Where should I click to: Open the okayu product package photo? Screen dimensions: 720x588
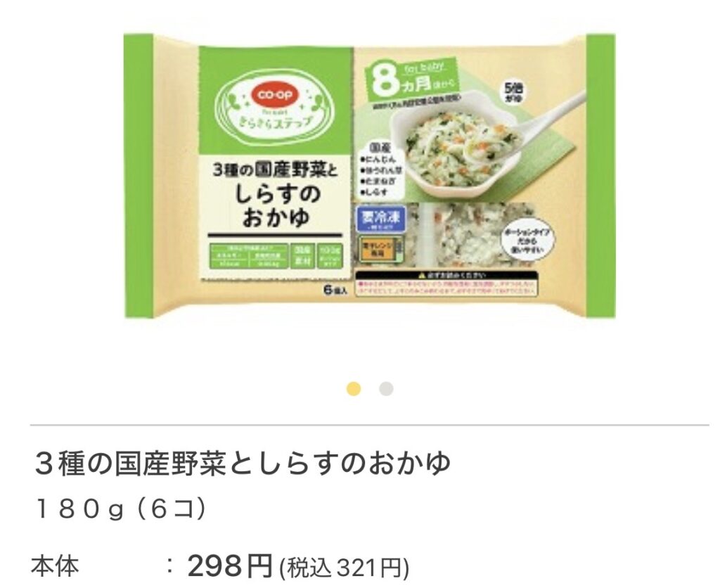point(370,176)
